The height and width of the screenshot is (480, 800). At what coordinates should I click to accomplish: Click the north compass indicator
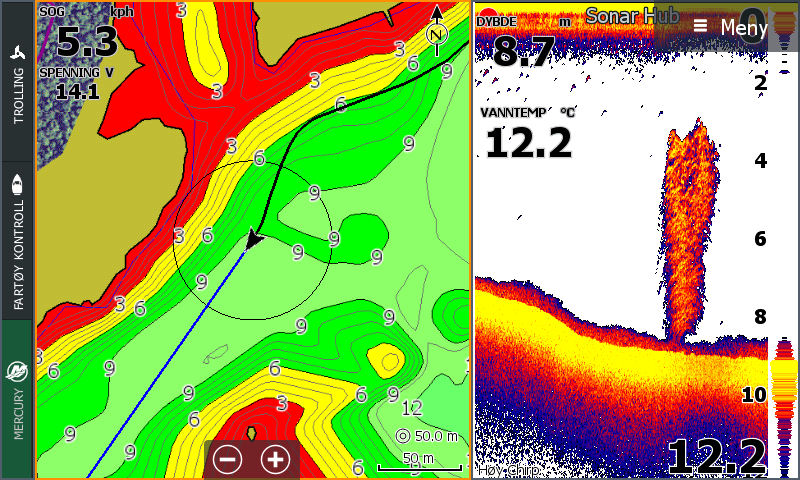(x=437, y=32)
